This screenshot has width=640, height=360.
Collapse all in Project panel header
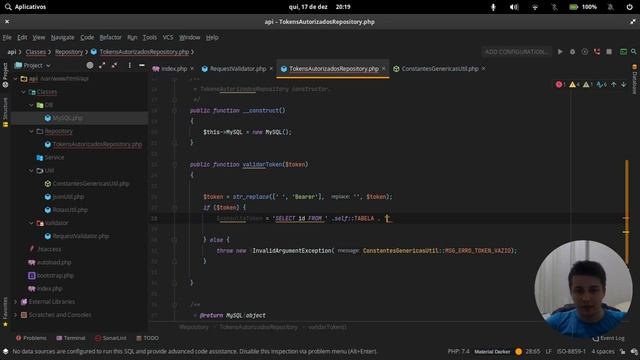[115, 65]
